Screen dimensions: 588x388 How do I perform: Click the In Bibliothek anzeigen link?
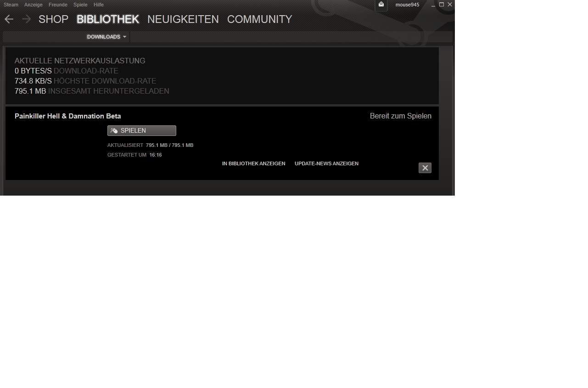pyautogui.click(x=253, y=163)
